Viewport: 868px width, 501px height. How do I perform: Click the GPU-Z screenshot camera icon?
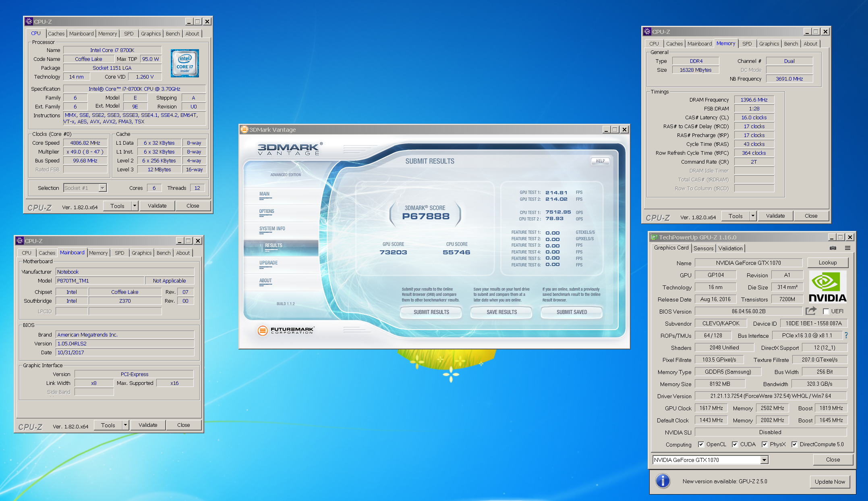[833, 248]
